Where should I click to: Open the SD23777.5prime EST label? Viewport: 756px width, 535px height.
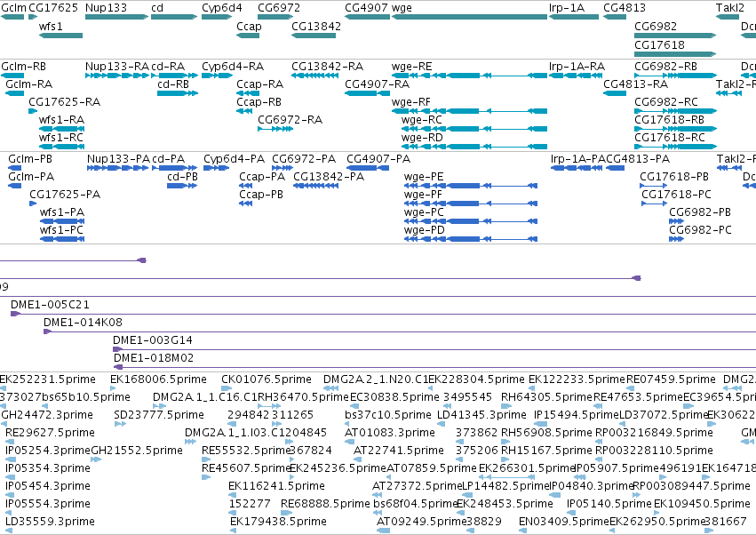[159, 415]
